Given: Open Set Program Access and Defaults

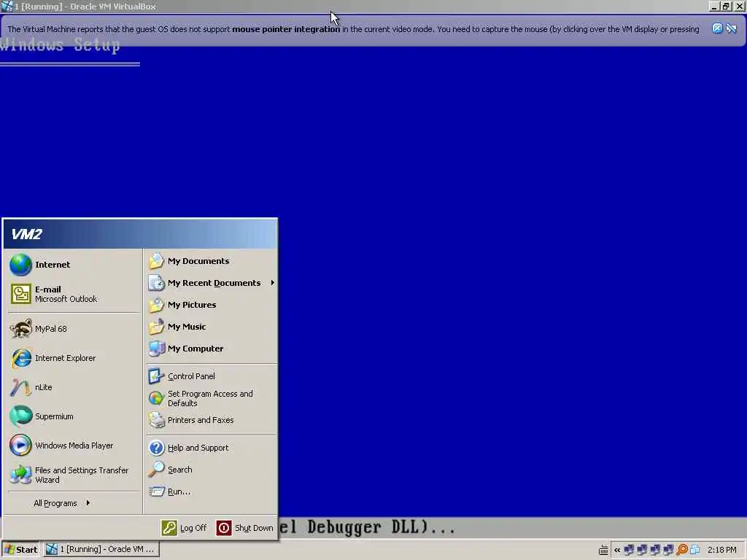Looking at the screenshot, I should click(x=211, y=398).
